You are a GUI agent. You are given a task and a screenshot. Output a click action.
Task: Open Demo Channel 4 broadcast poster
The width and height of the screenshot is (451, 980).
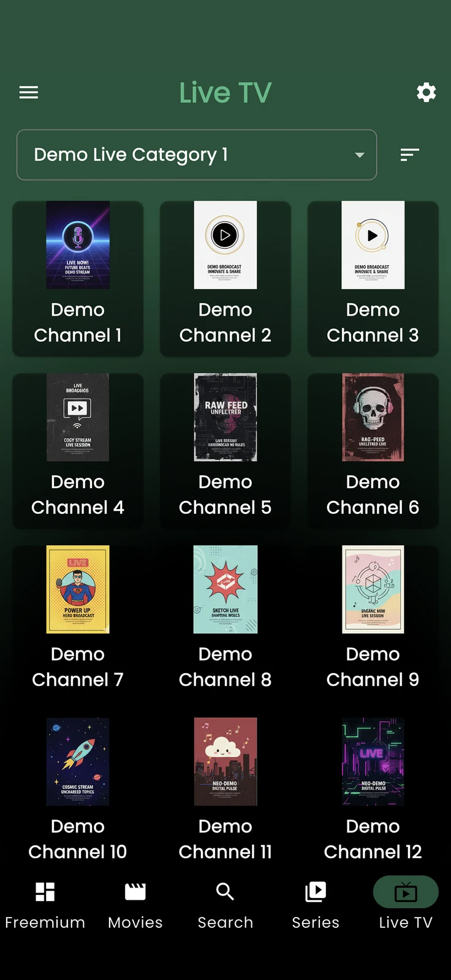(x=78, y=417)
